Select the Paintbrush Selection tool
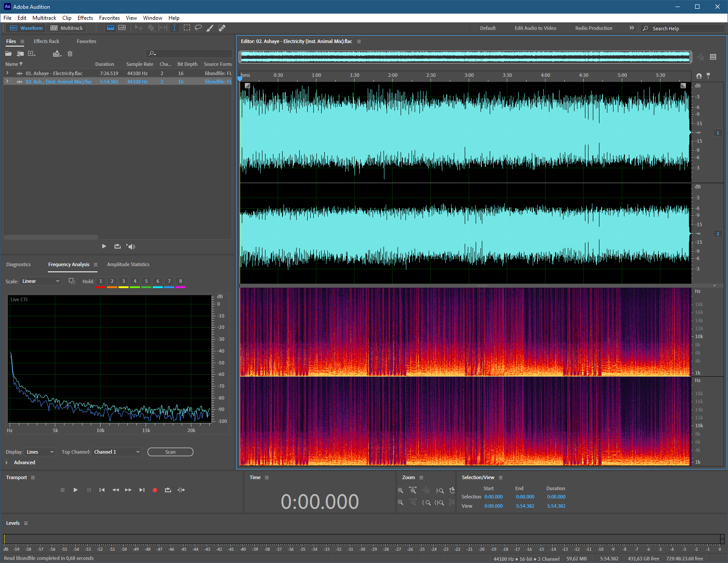Screen dimensions: 728x563 point(210,28)
